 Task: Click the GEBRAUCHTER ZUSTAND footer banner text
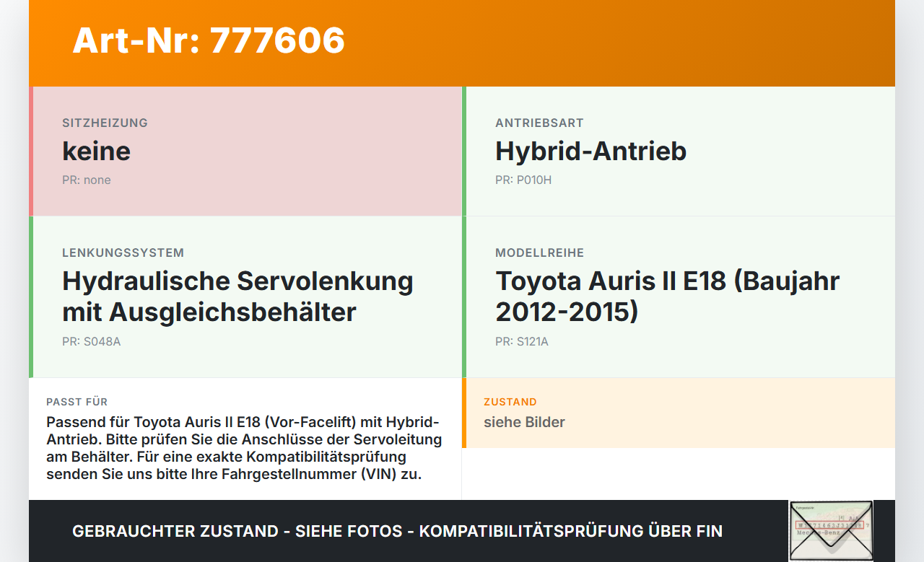(x=397, y=531)
